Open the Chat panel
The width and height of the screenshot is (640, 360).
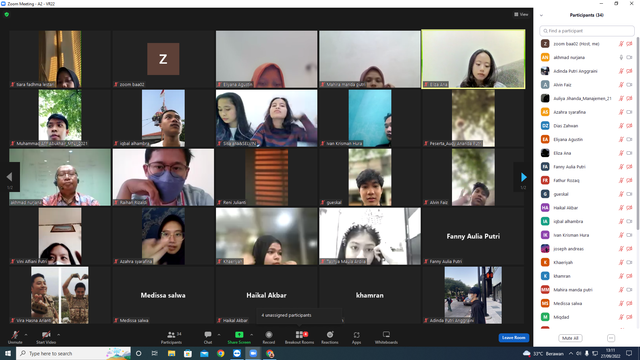[x=208, y=337]
